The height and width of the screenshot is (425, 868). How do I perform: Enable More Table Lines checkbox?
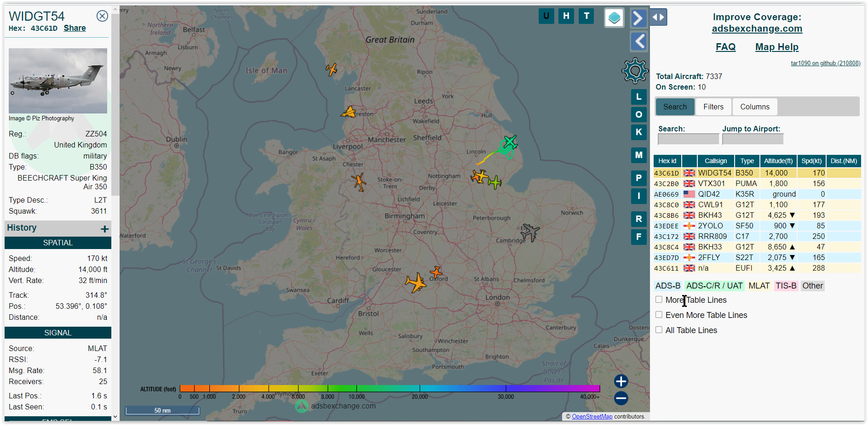coord(659,300)
